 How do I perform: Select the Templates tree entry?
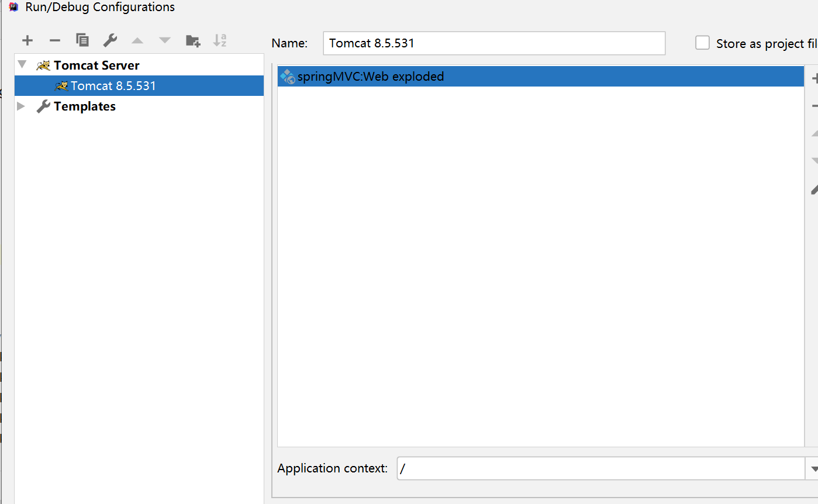pyautogui.click(x=85, y=106)
